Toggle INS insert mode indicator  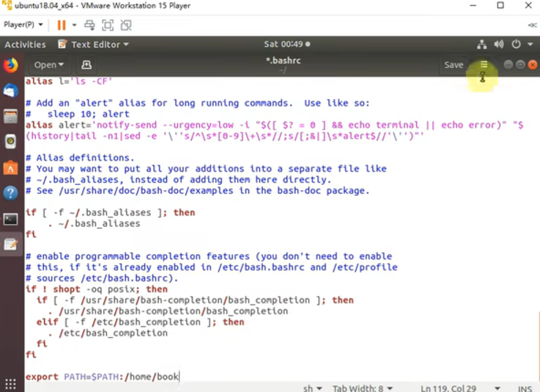pos(525,388)
